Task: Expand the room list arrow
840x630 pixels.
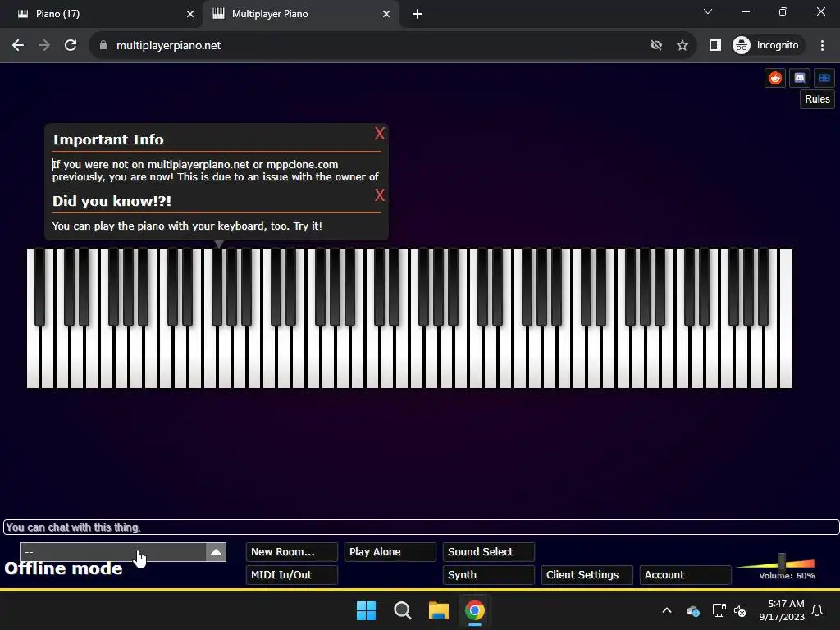Action: [x=216, y=552]
